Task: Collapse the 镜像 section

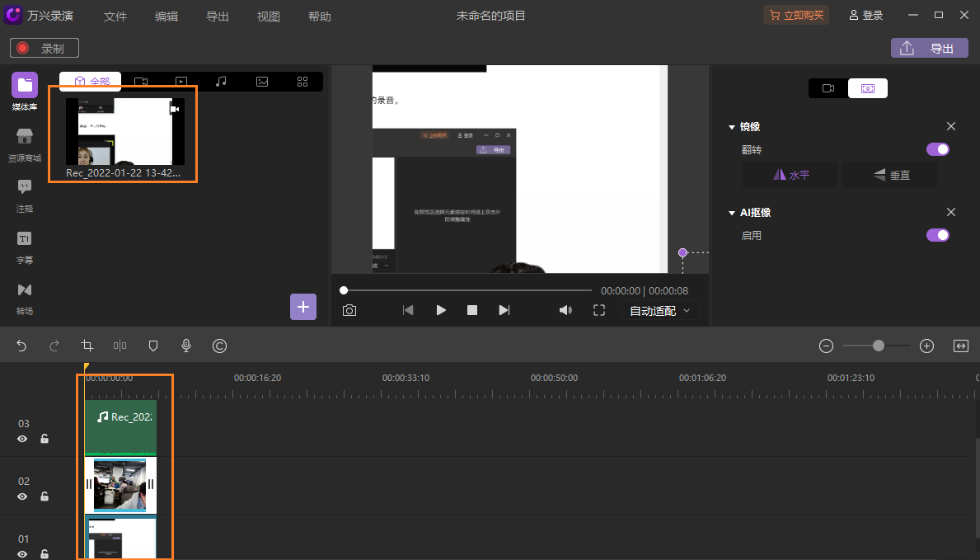Action: [732, 126]
